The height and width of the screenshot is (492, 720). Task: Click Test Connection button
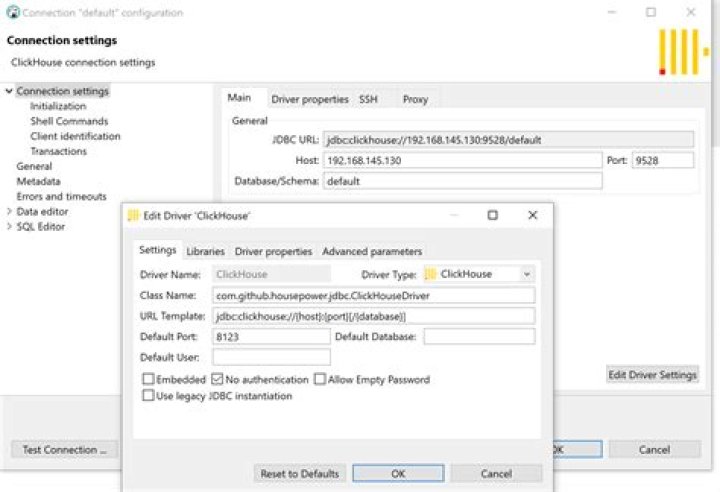pyautogui.click(x=64, y=450)
